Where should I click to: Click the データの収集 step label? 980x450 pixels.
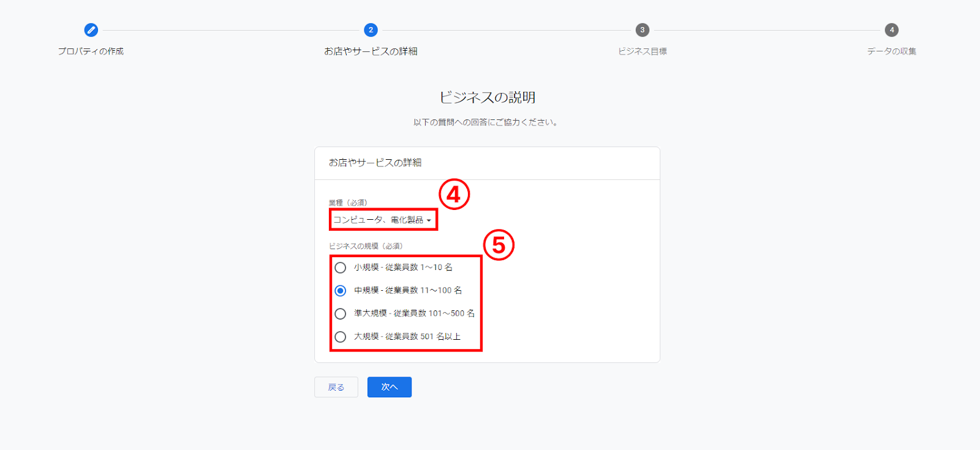(x=892, y=51)
